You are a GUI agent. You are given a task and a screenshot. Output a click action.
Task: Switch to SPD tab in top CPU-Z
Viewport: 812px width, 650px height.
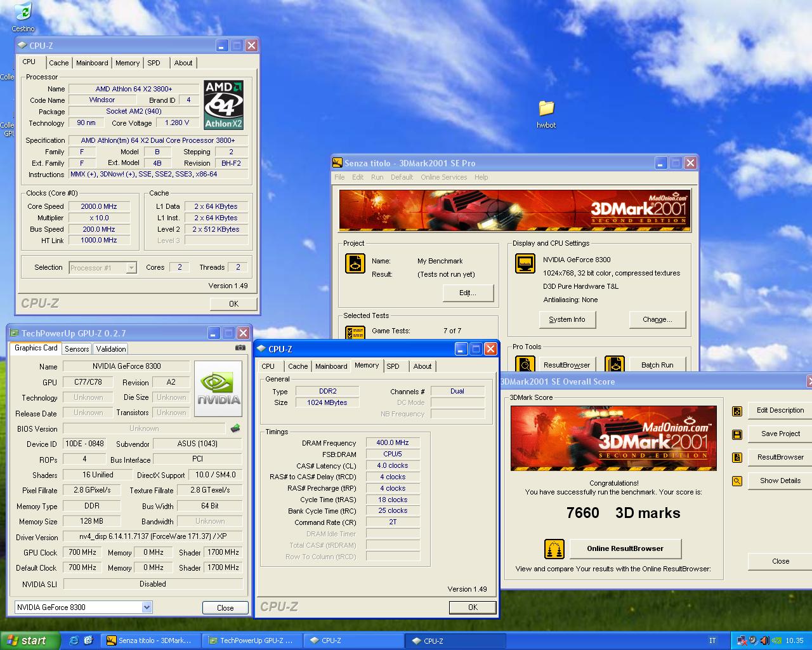(x=154, y=63)
